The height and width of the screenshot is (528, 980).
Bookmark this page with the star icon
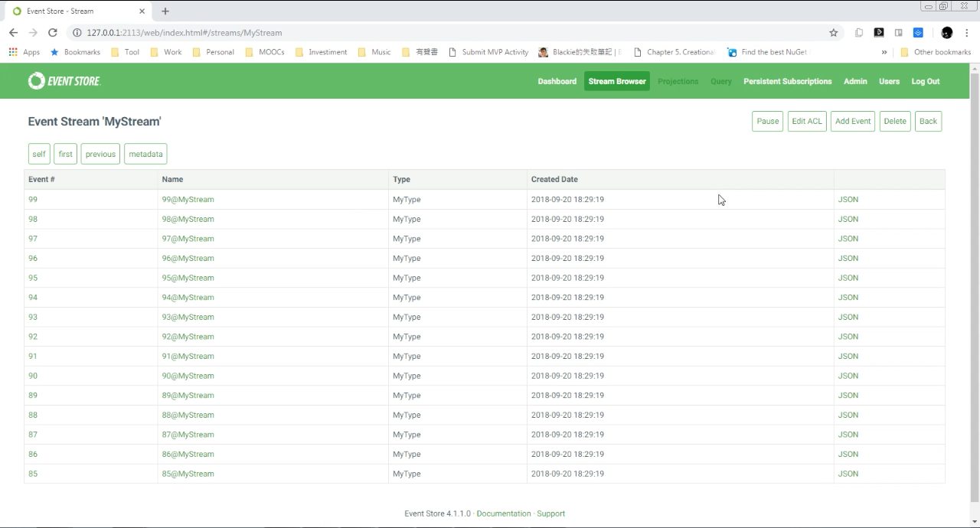pos(834,33)
